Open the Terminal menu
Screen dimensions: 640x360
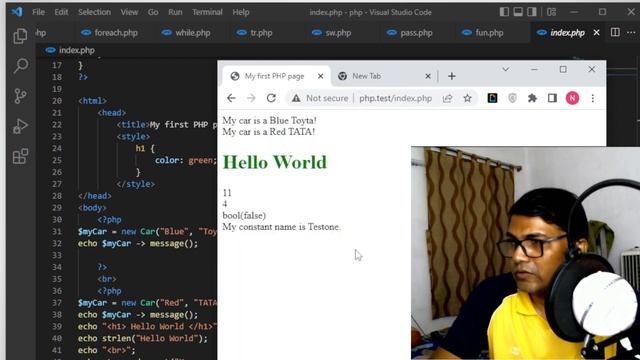point(207,12)
